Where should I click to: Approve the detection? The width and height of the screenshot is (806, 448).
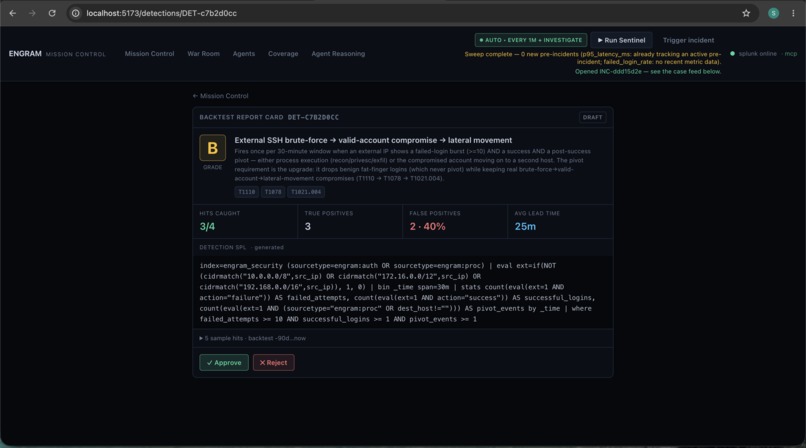pyautogui.click(x=224, y=363)
